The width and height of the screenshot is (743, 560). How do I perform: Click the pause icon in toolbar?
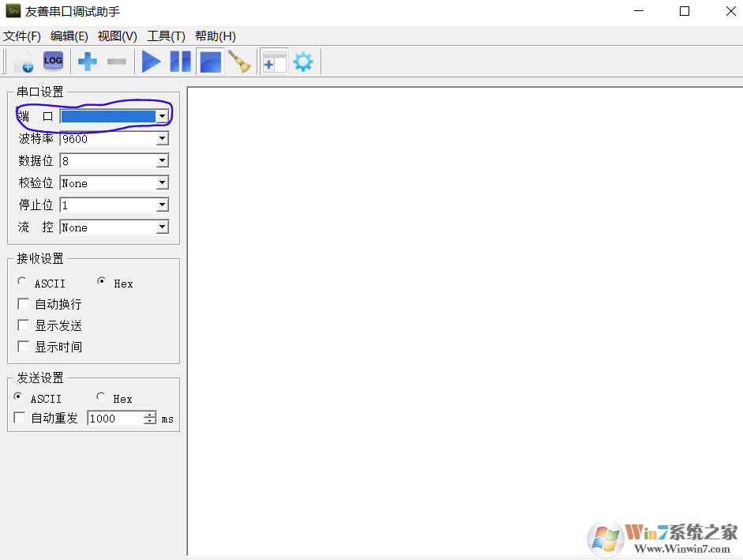coord(180,62)
